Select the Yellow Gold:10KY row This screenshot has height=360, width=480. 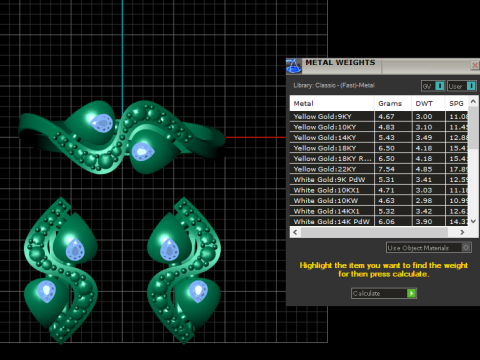(x=379, y=127)
